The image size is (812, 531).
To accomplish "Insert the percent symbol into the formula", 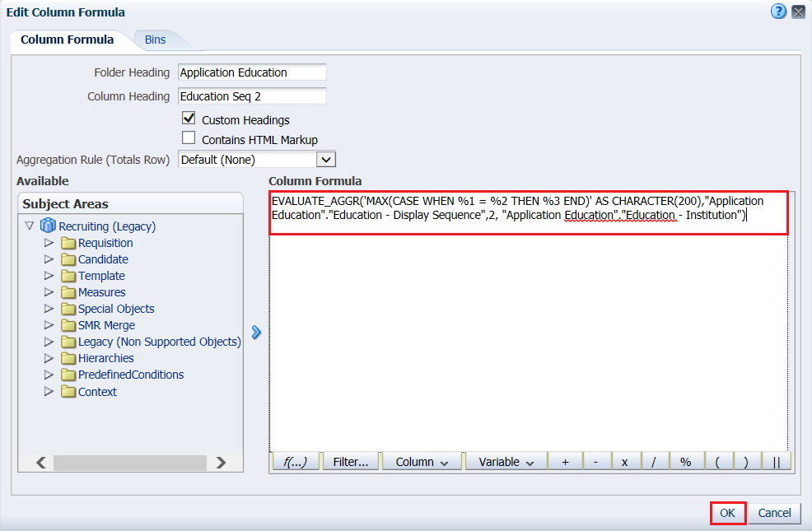I will coord(685,462).
